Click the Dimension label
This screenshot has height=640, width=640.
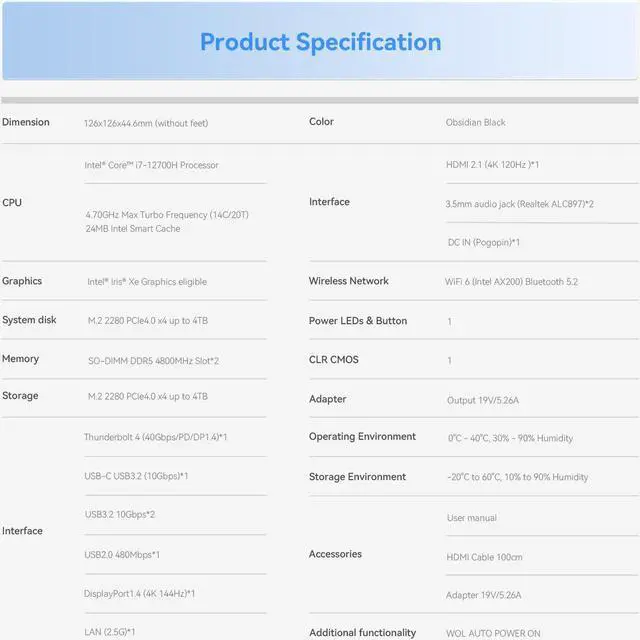click(x=26, y=122)
